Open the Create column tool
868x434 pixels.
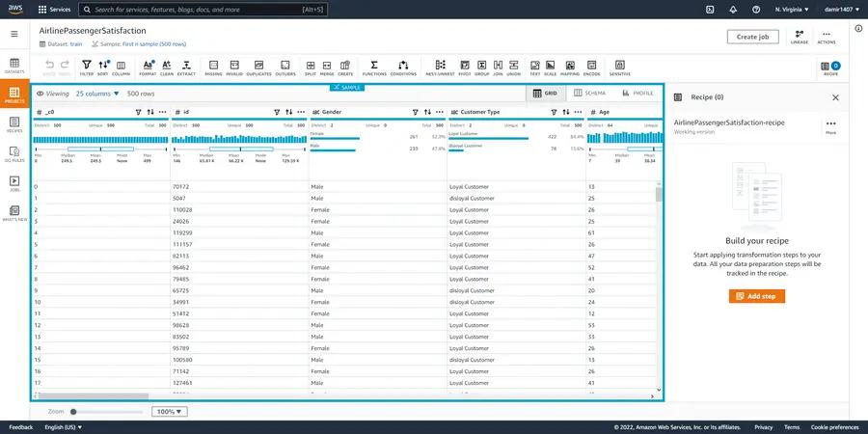345,68
